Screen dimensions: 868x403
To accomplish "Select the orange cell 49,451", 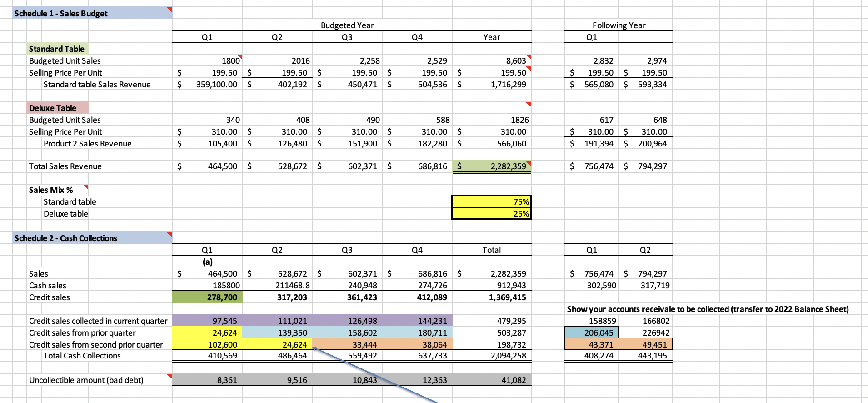I will click(645, 344).
